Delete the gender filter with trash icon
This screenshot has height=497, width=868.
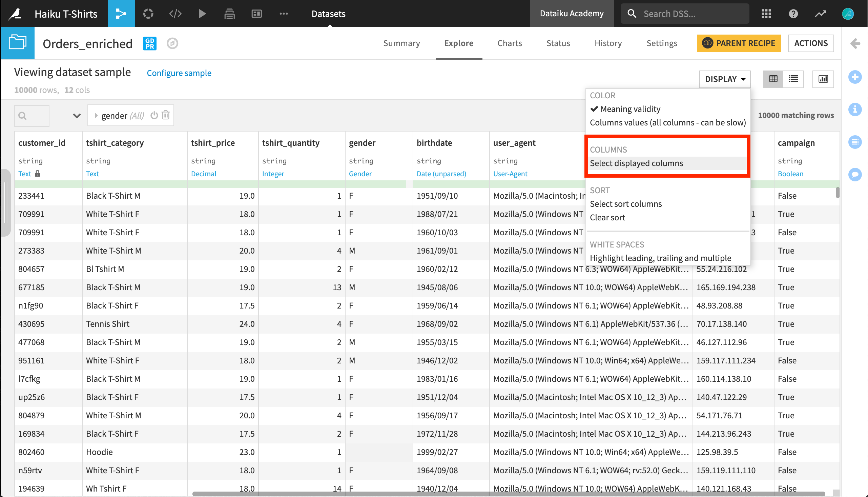point(166,115)
